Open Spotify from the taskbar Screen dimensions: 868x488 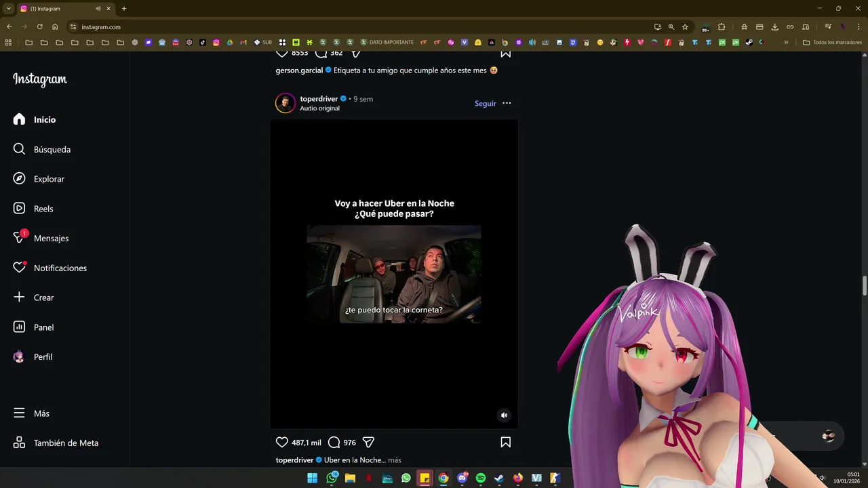[x=481, y=478]
